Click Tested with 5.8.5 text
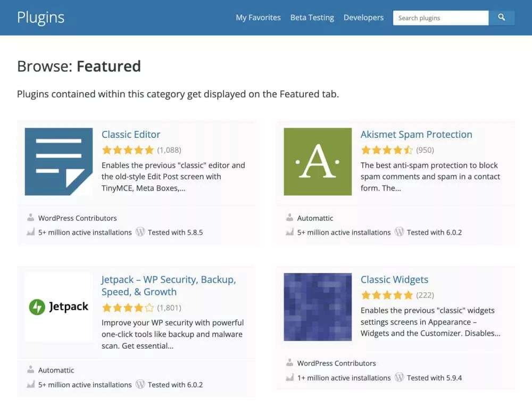The image size is (532, 414). click(x=176, y=233)
